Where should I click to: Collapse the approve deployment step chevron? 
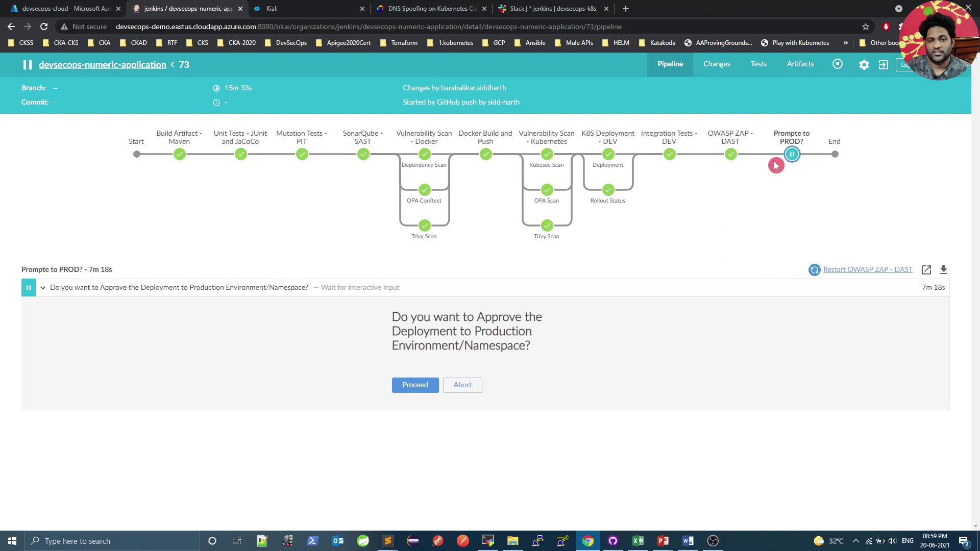tap(43, 288)
